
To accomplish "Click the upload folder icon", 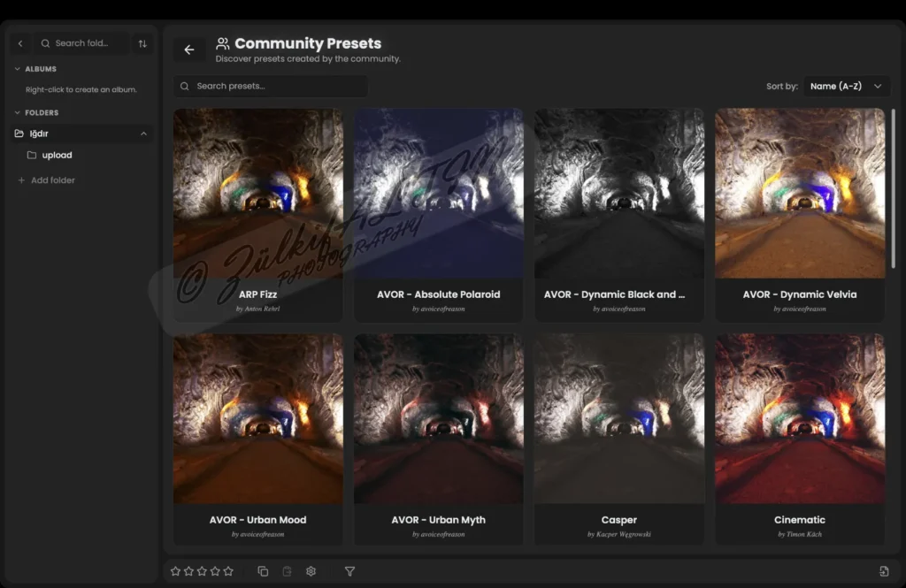I will coord(32,155).
